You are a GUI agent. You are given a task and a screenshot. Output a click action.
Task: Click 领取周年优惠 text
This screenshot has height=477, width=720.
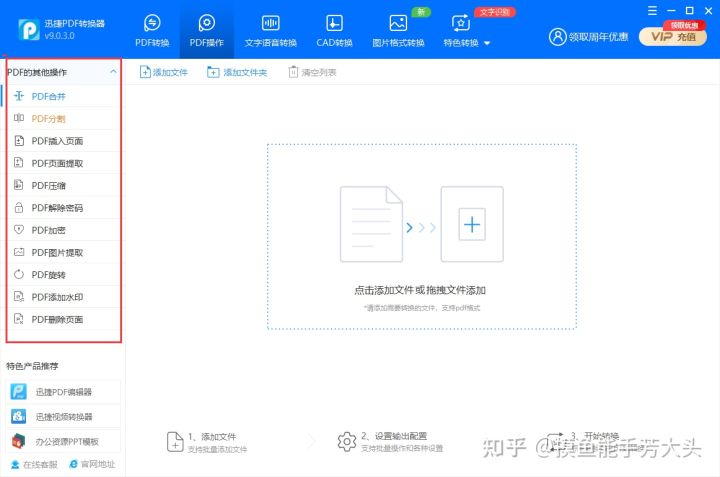coord(598,37)
